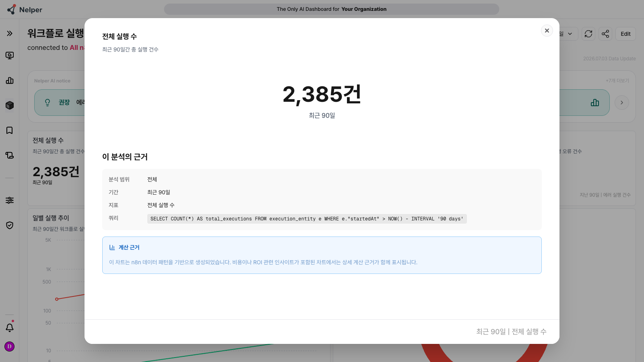
Task: Open the user avatar D profile
Action: 9,346
